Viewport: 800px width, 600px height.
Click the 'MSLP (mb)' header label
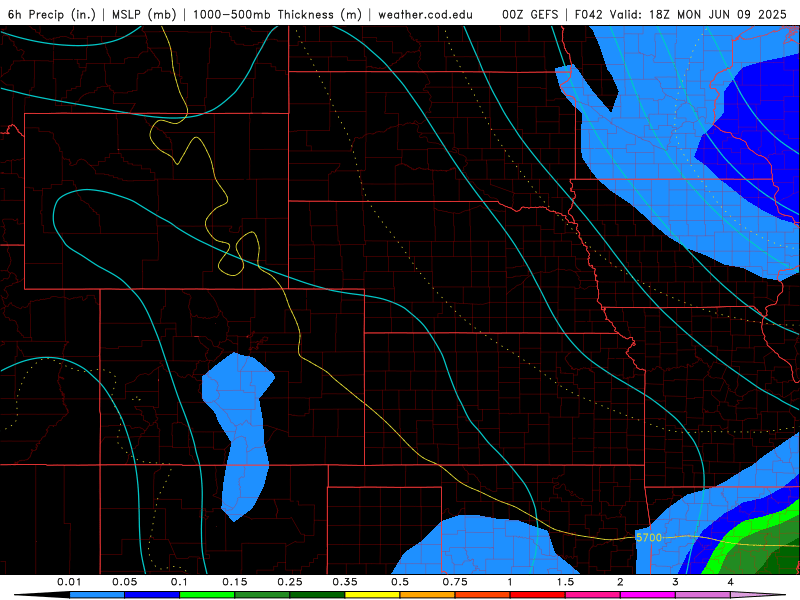pyautogui.click(x=144, y=14)
